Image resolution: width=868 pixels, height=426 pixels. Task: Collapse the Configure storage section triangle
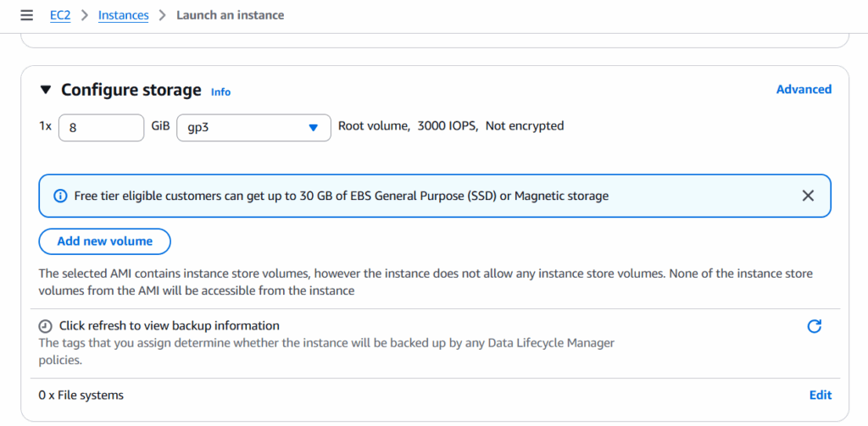[x=46, y=90]
